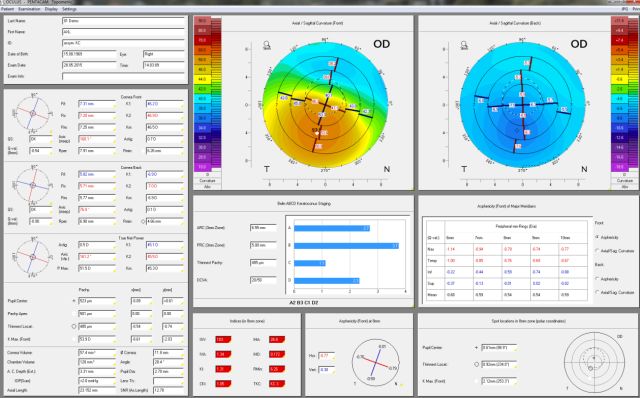Select Front Asphericity radio button
The image size is (640, 398).
(x=597, y=237)
